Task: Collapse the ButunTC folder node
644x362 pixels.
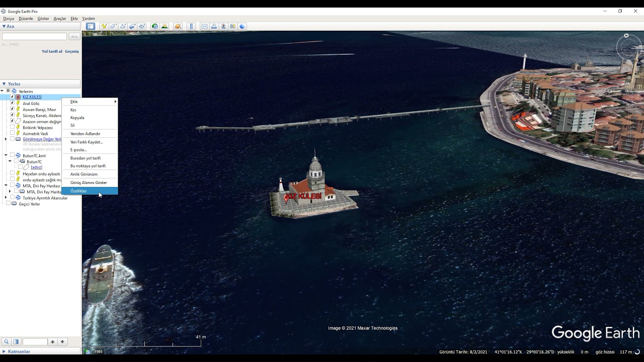Action: pos(10,161)
